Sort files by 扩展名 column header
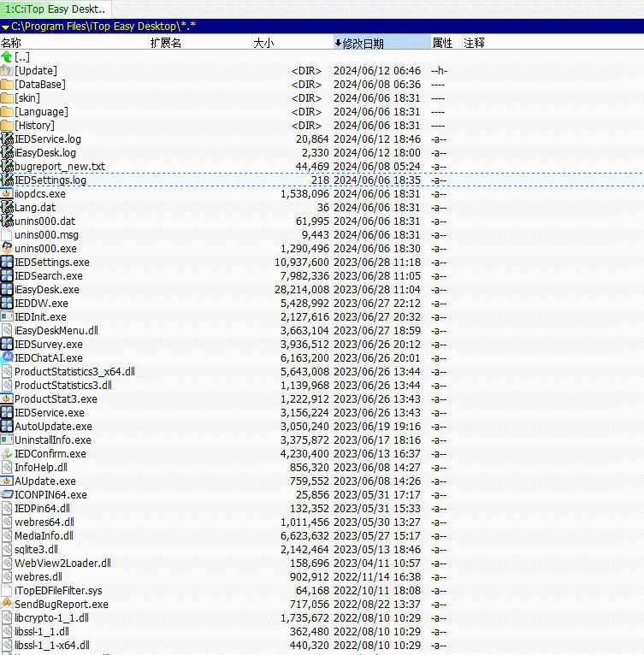The image size is (644, 655). click(200, 43)
